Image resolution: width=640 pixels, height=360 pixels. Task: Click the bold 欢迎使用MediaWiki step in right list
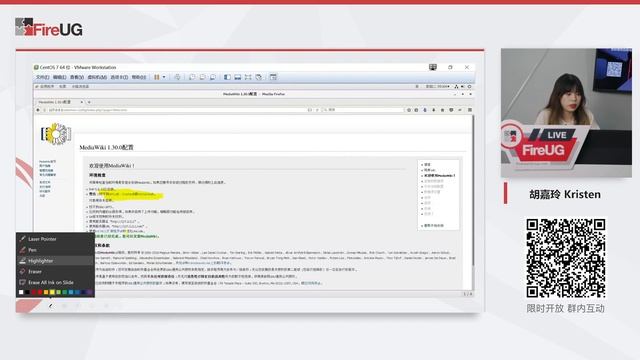click(x=440, y=176)
